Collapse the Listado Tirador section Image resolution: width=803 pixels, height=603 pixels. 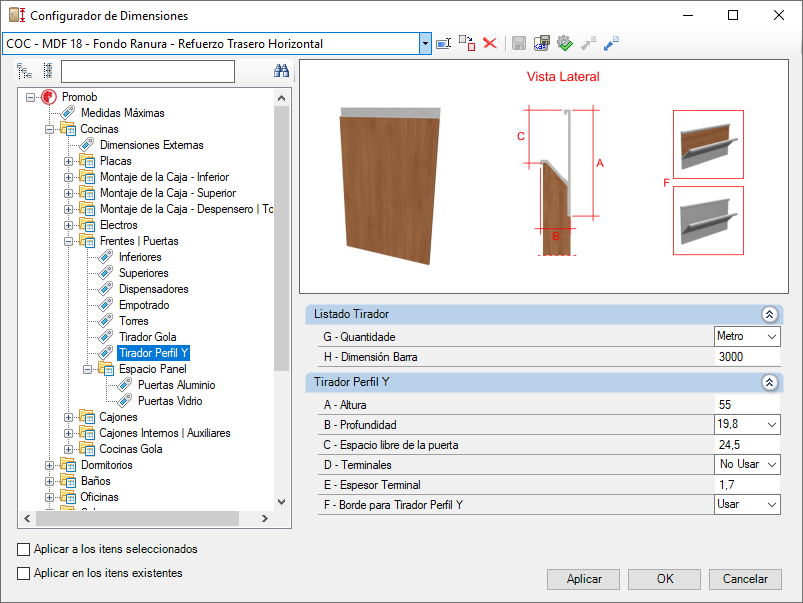tap(769, 314)
